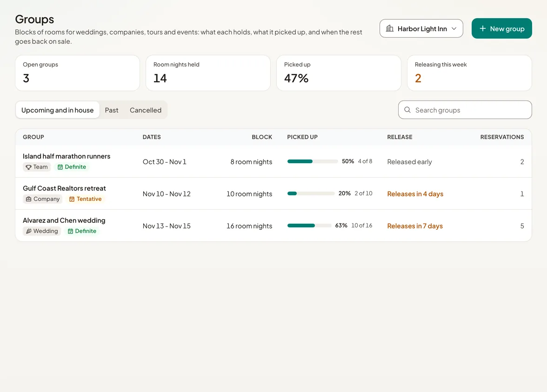Screen dimensions: 547x392
Task: Switch to the Cancelled tab
Action: coord(146,110)
